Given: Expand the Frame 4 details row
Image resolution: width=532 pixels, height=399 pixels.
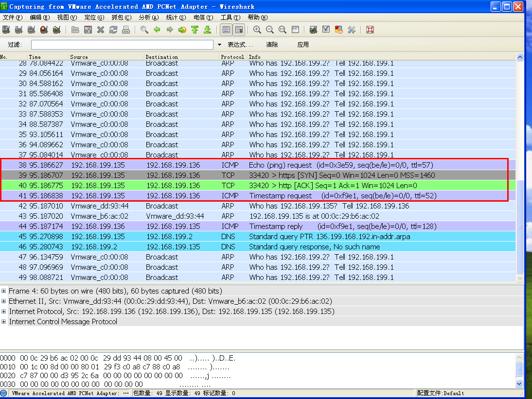Looking at the screenshot, I should (x=4, y=291).
